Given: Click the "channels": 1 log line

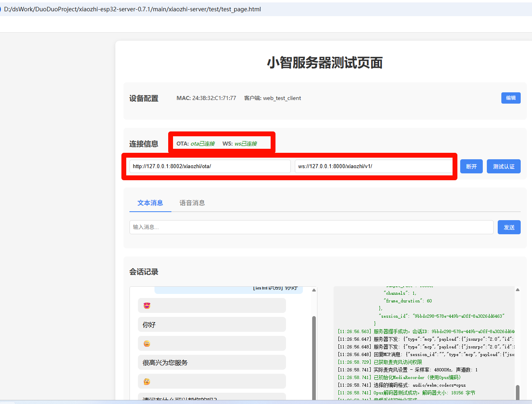Looking at the screenshot, I should [400, 293].
